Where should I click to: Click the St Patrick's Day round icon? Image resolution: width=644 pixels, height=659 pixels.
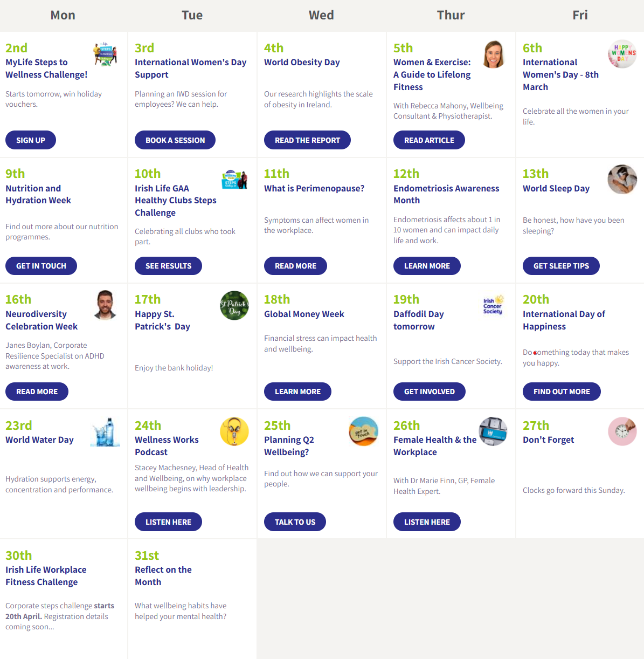[x=234, y=306]
